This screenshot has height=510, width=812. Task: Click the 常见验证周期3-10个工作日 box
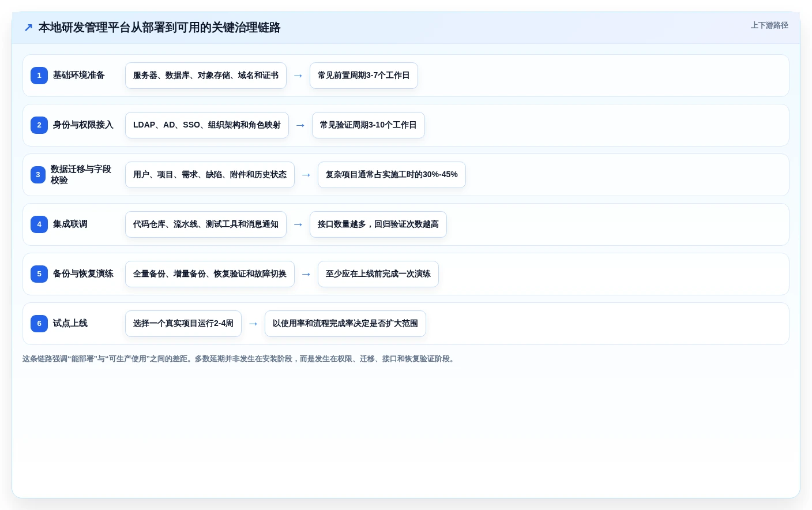tap(369, 125)
